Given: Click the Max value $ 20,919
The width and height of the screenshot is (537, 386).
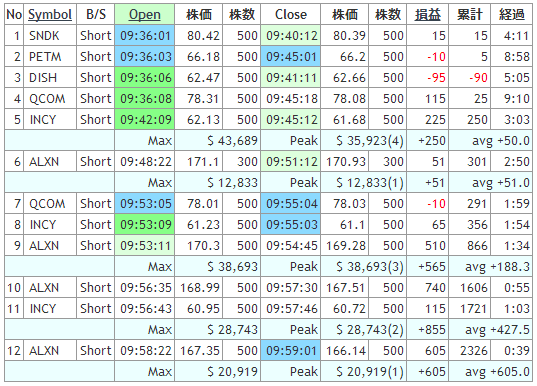Looking at the screenshot, I should (218, 372).
